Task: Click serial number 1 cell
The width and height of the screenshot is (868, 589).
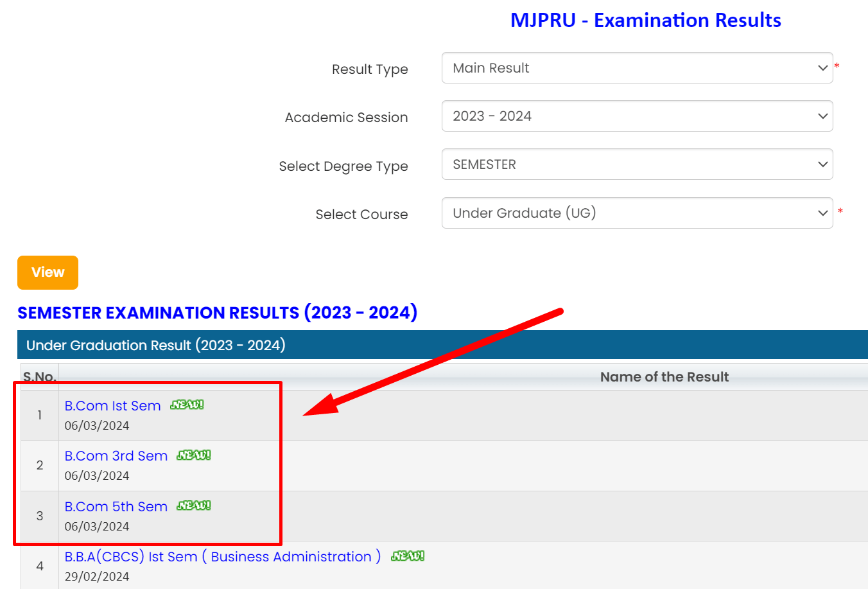Action: click(40, 415)
